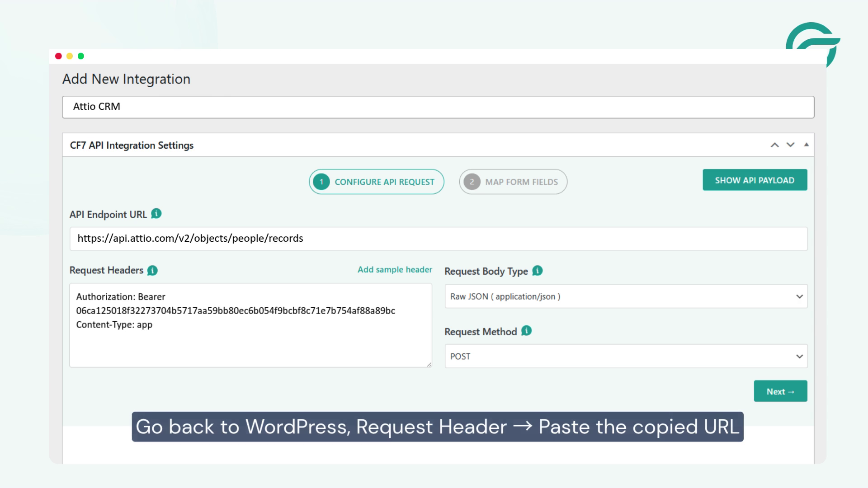Image resolution: width=868 pixels, height=488 pixels.
Task: Move settings panel up with chevron
Action: (x=774, y=145)
